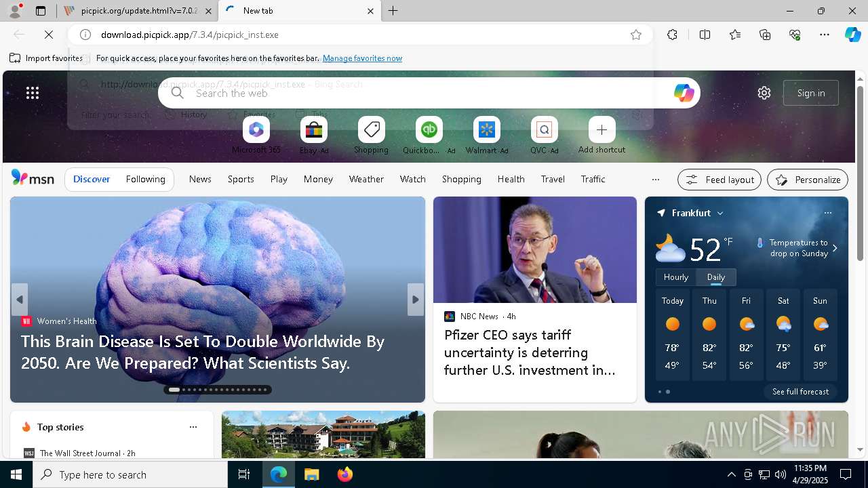
Task: Select the Following feed tab
Action: tap(145, 179)
